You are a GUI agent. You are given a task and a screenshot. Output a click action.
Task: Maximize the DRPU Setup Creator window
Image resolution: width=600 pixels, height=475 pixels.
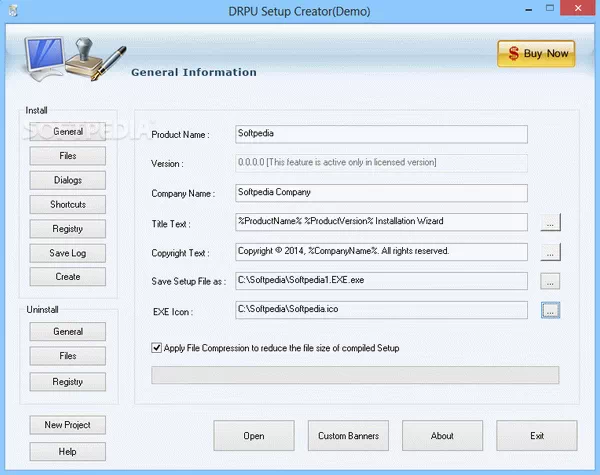[550, 8]
